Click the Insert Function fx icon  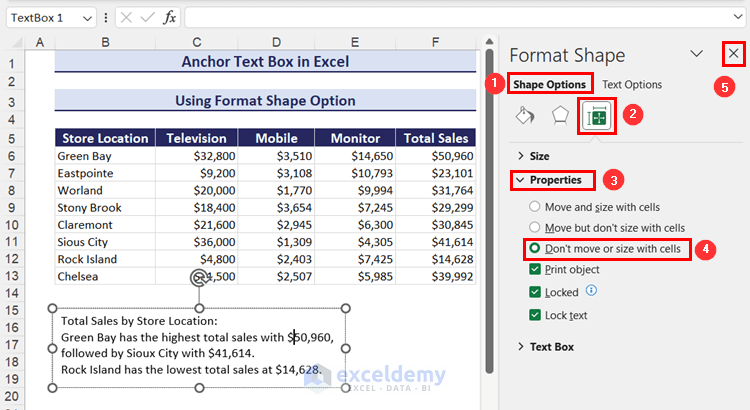169,18
